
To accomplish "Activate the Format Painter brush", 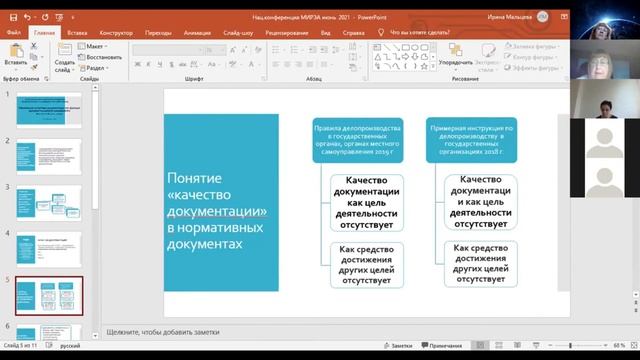I will pyautogui.click(x=34, y=67).
